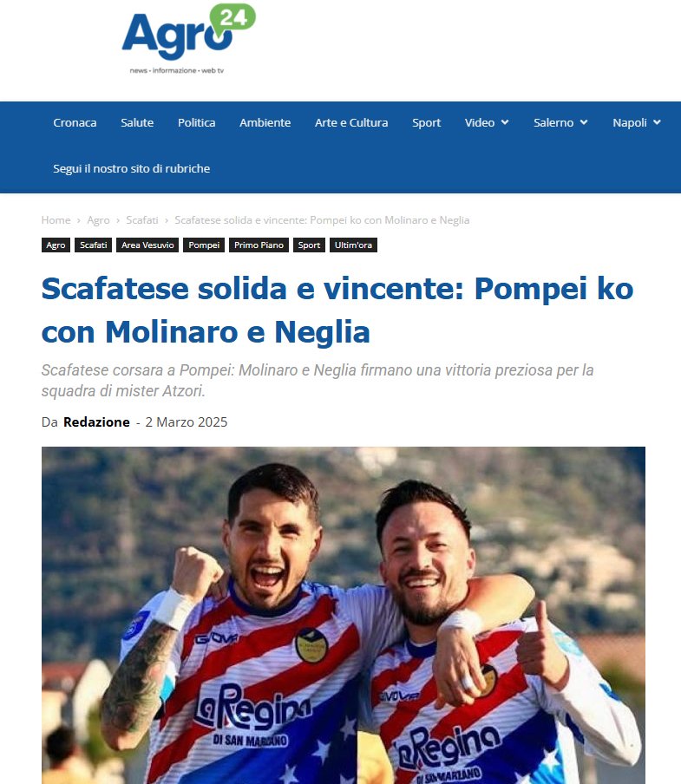Open the Salute menu section

coord(137,122)
